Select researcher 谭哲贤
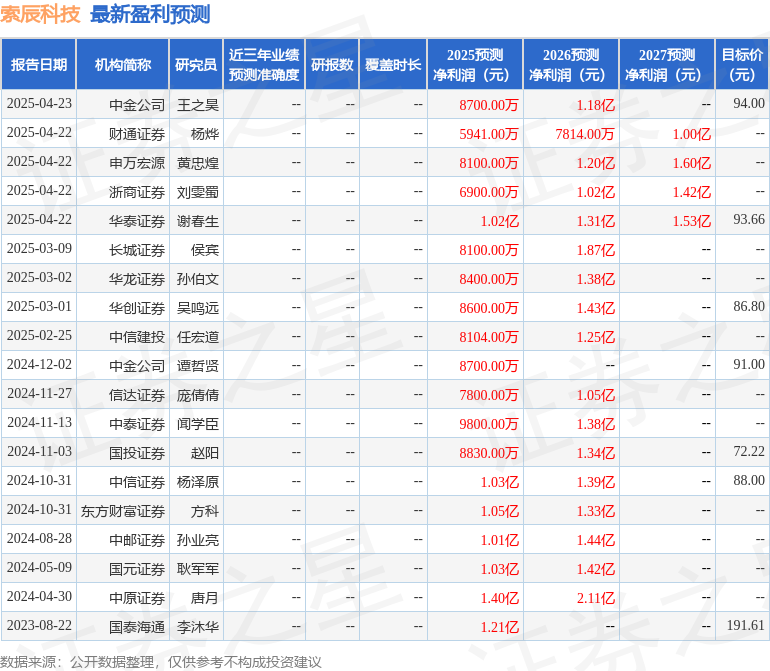This screenshot has height=671, width=770. point(198,365)
